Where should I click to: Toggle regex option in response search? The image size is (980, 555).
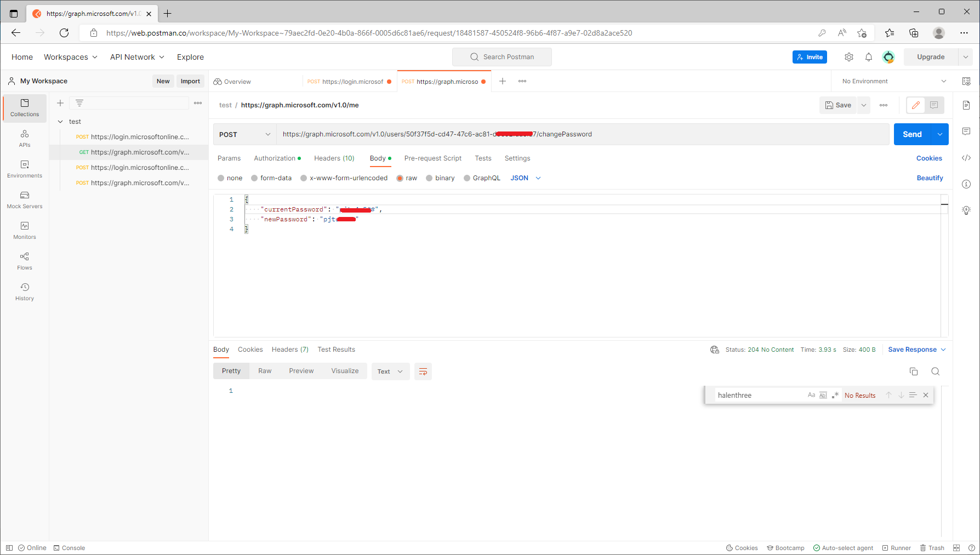pyautogui.click(x=835, y=395)
